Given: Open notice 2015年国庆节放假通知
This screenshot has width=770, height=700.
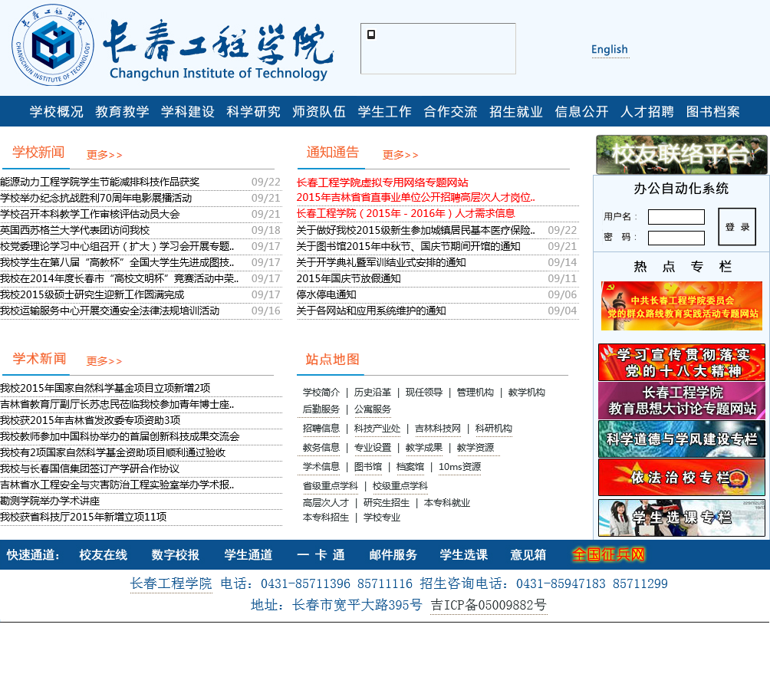Looking at the screenshot, I should click(349, 278).
